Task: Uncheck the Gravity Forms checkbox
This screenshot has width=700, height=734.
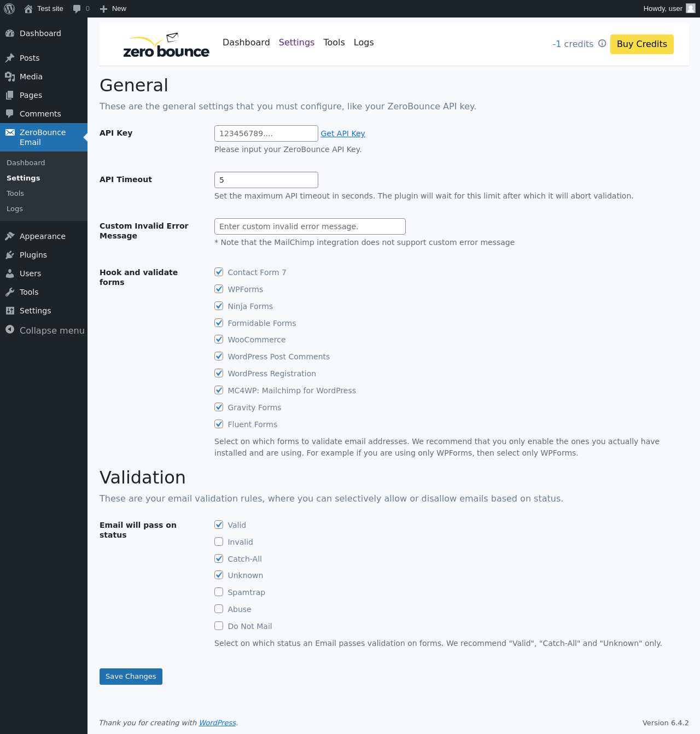Action: pyautogui.click(x=219, y=407)
